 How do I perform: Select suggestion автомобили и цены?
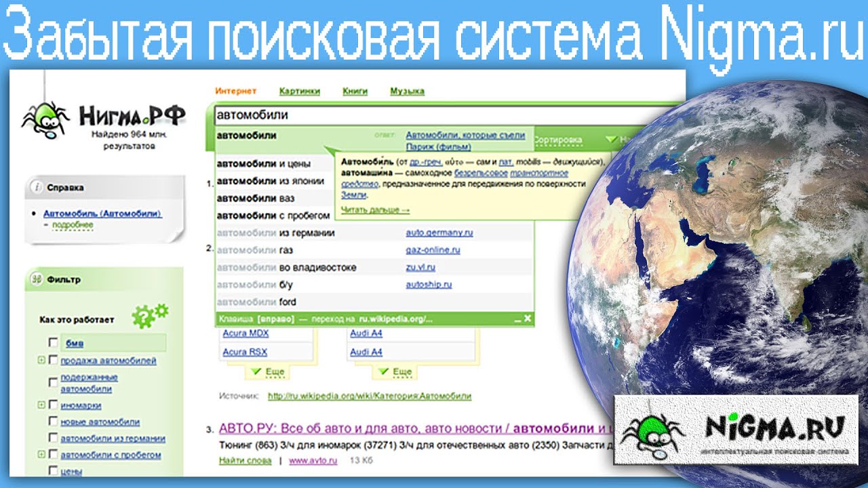[x=263, y=164]
